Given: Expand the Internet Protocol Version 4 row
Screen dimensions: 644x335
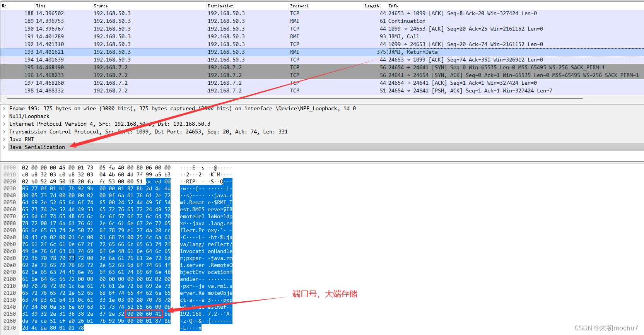Looking at the screenshot, I should (x=4, y=124).
